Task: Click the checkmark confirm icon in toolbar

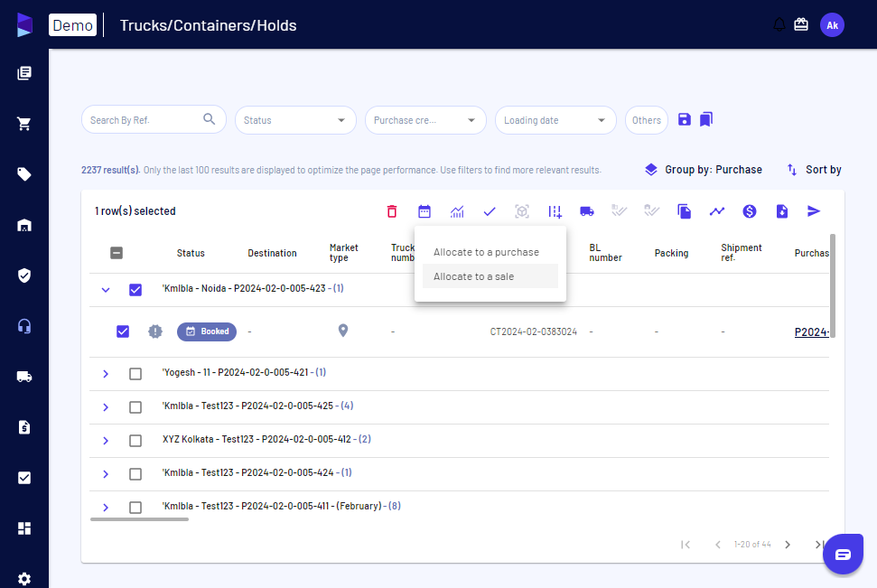Action: (490, 211)
